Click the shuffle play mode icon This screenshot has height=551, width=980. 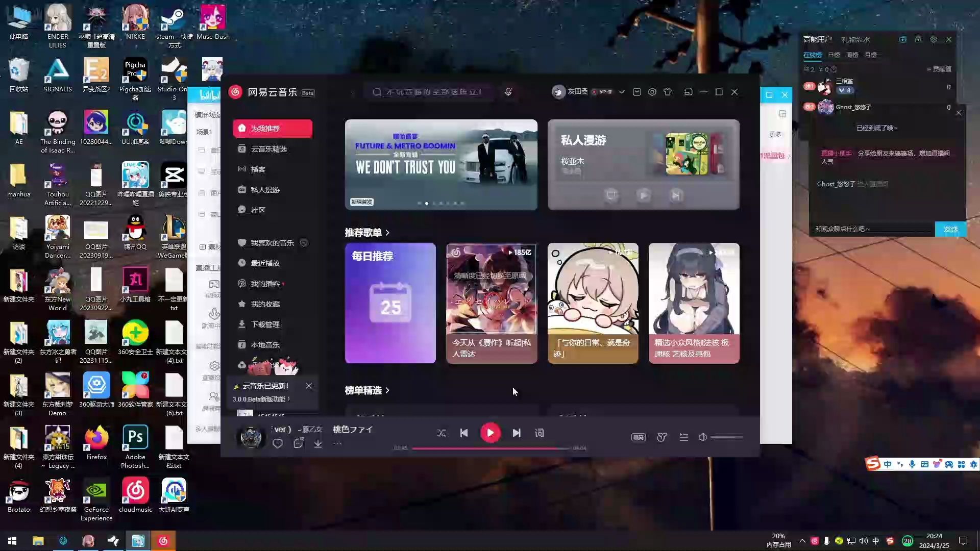[x=441, y=433]
